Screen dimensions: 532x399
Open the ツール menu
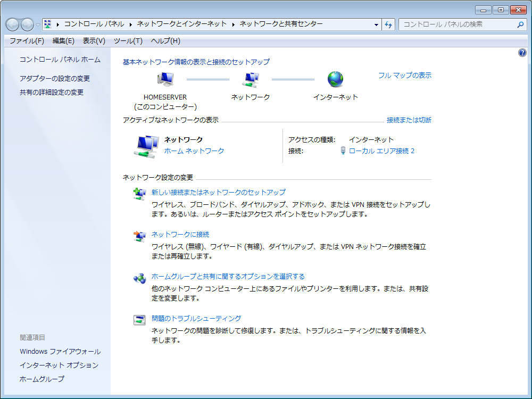(128, 41)
